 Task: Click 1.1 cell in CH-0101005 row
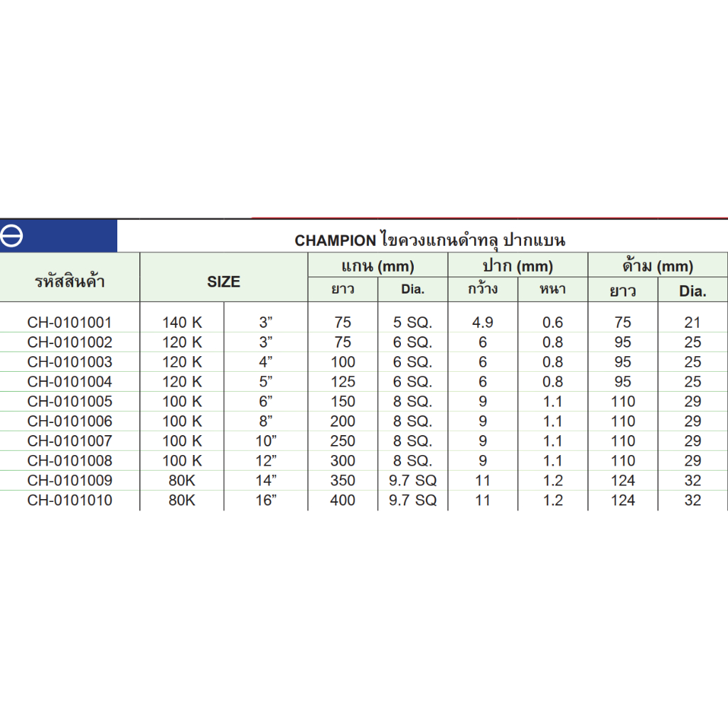tap(552, 401)
